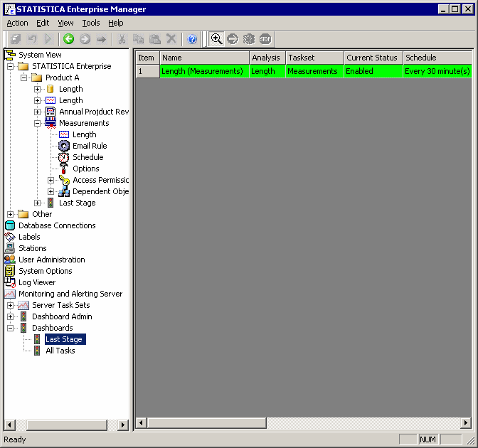Click the Copy toolbar icon
This screenshot has height=448, width=478.
139,39
